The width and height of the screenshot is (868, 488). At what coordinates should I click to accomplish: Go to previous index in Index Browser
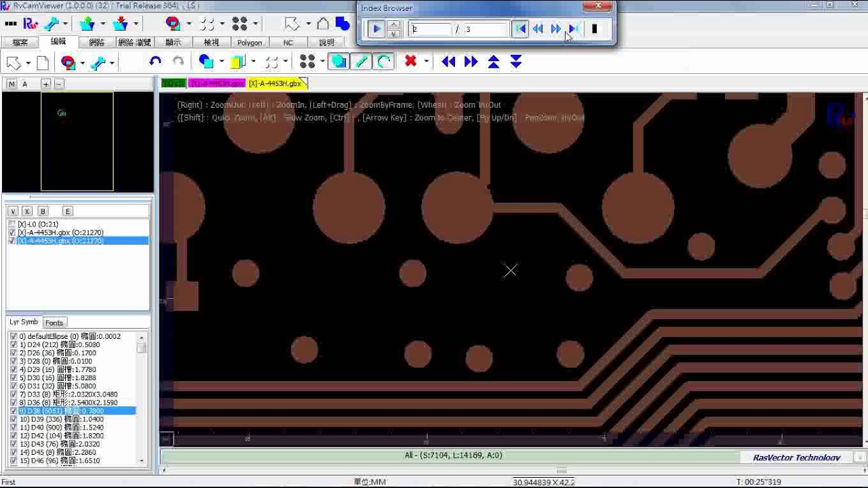point(538,29)
